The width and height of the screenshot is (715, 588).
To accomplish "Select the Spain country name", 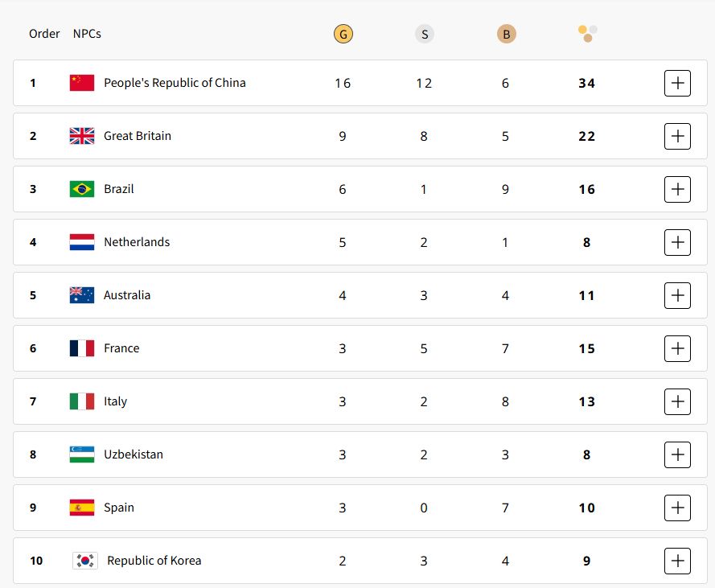I will click(x=119, y=508).
